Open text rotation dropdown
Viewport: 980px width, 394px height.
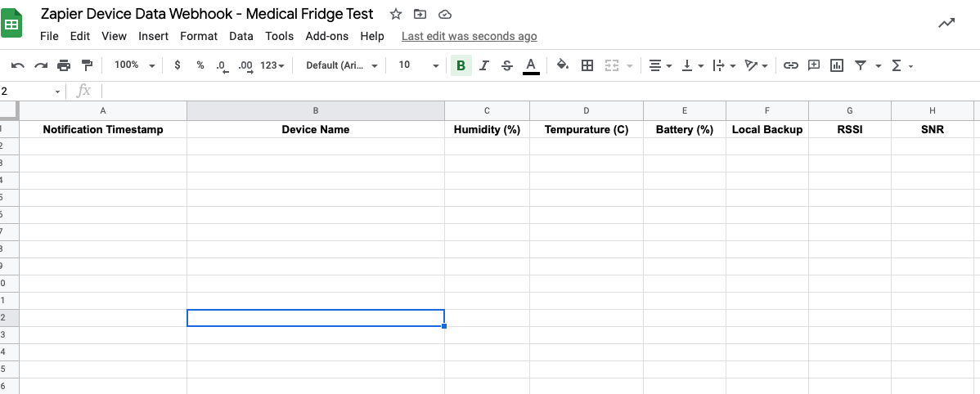pyautogui.click(x=756, y=65)
